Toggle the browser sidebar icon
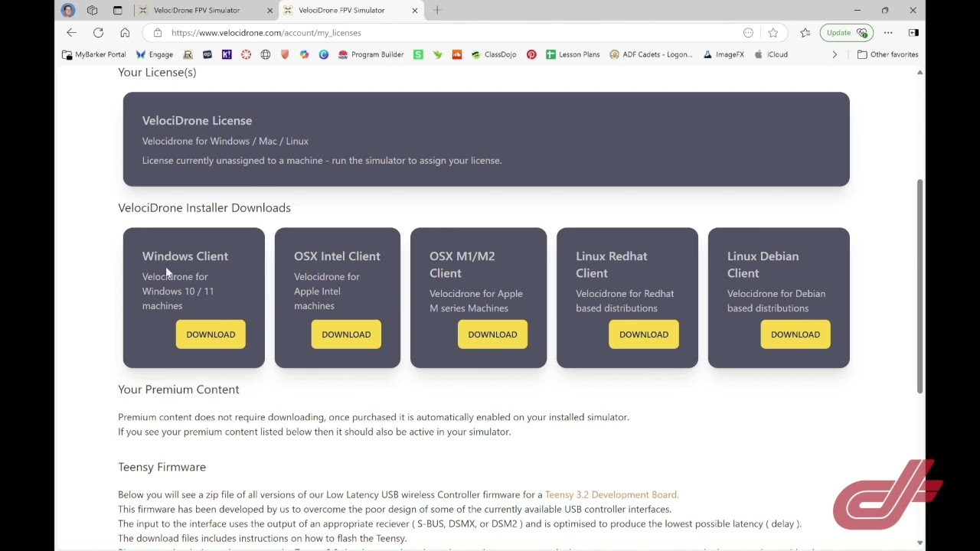The width and height of the screenshot is (980, 551). click(913, 33)
